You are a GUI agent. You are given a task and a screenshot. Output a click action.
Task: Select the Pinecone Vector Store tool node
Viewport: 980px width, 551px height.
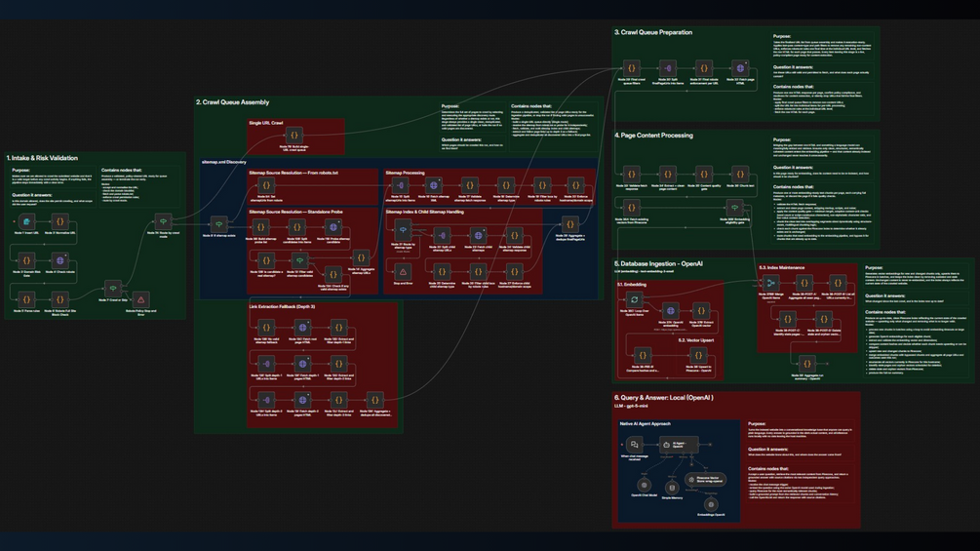706,480
